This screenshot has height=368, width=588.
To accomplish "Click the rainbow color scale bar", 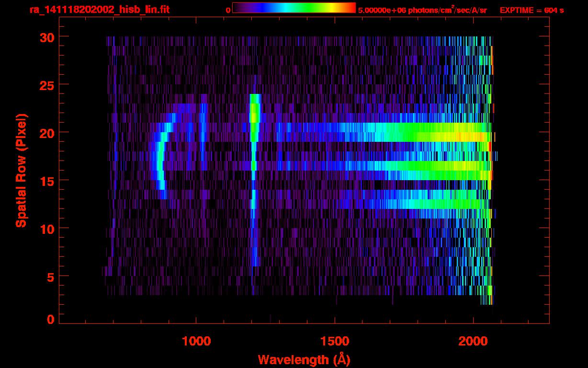I will pos(294,8).
